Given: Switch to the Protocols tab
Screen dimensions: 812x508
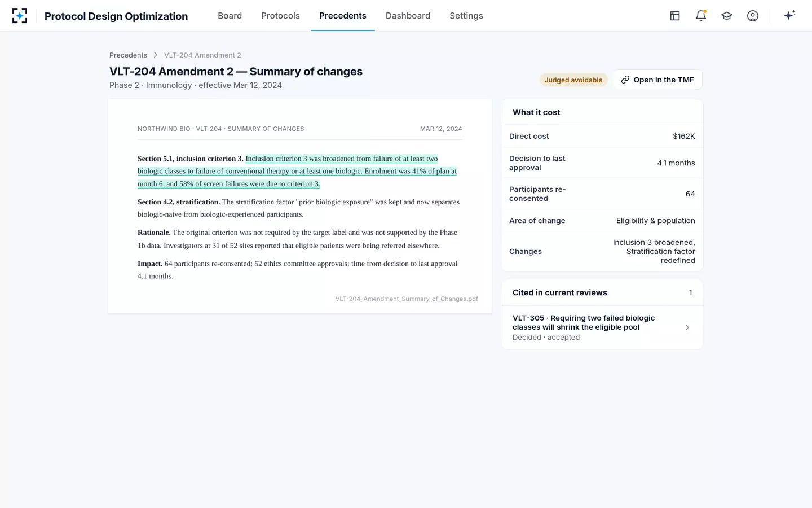Looking at the screenshot, I should (280, 16).
